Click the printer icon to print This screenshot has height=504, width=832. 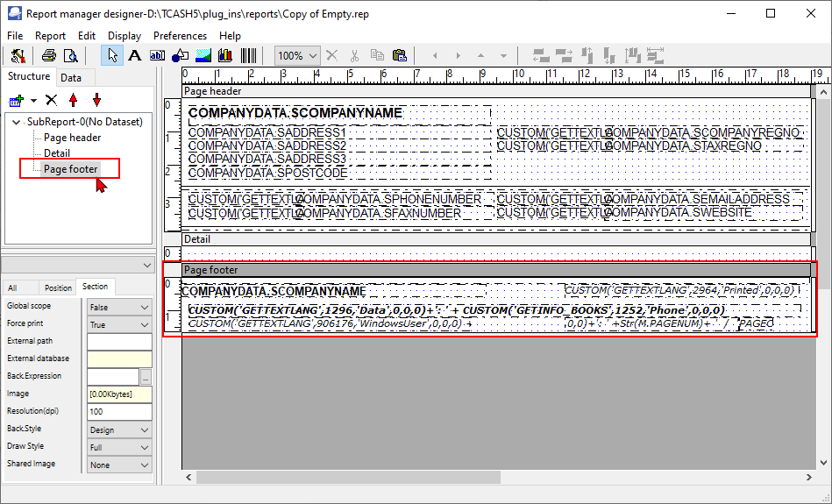click(48, 55)
